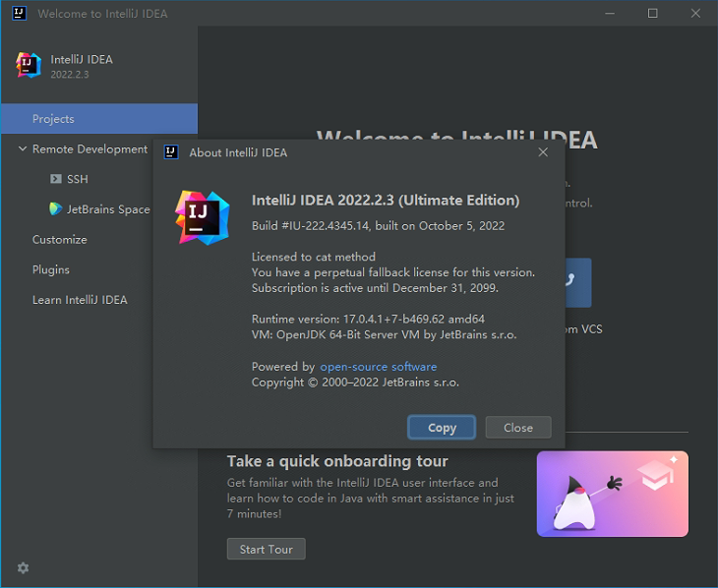Select JetBrains Space remote option
This screenshot has width=718, height=588.
point(108,209)
